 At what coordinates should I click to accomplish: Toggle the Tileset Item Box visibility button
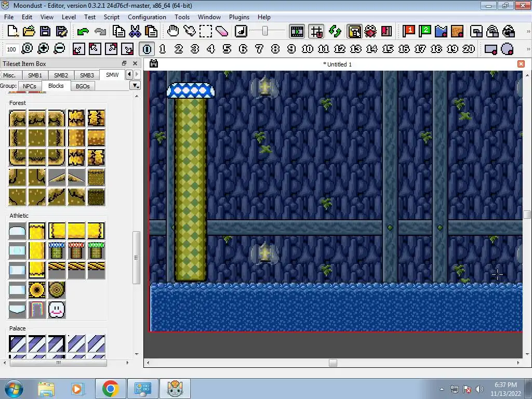coord(354,32)
